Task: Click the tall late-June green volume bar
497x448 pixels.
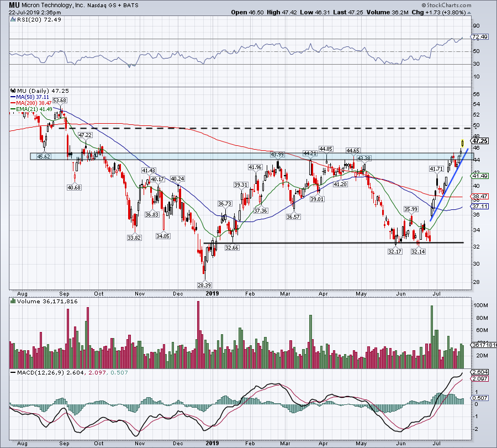Action: (432, 337)
